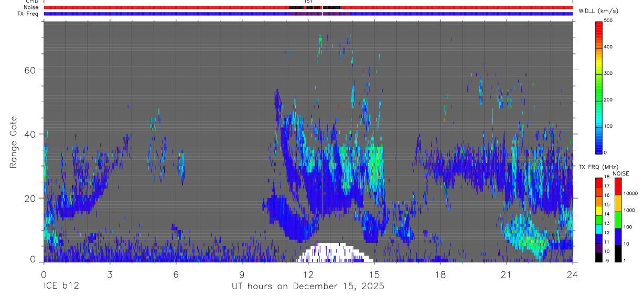The height and width of the screenshot is (297, 644).
Task: Click the purple swatch in TX FRQ legend
Action: (x=599, y=248)
